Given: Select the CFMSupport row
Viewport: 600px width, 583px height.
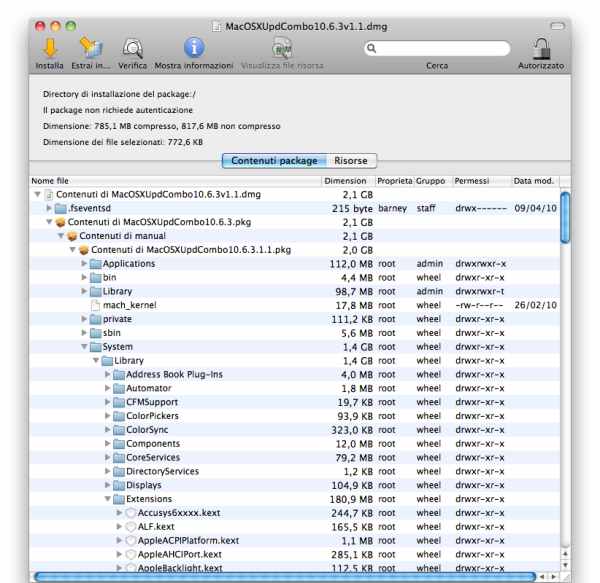Looking at the screenshot, I should [295, 402].
